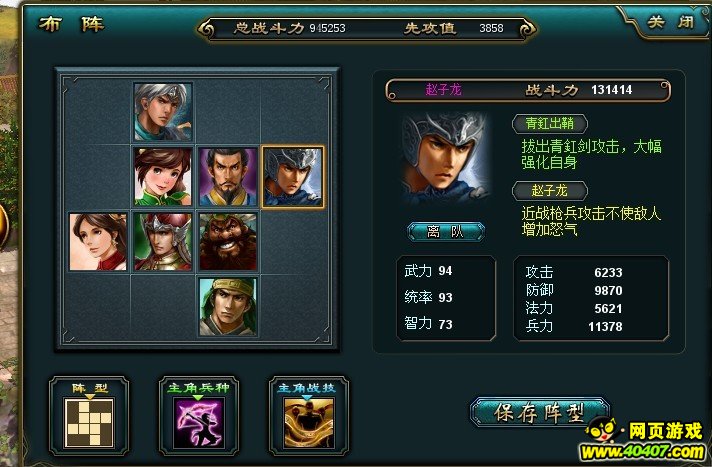Select the green-headband soldier portrait
This screenshot has width=712, height=467.
[228, 307]
